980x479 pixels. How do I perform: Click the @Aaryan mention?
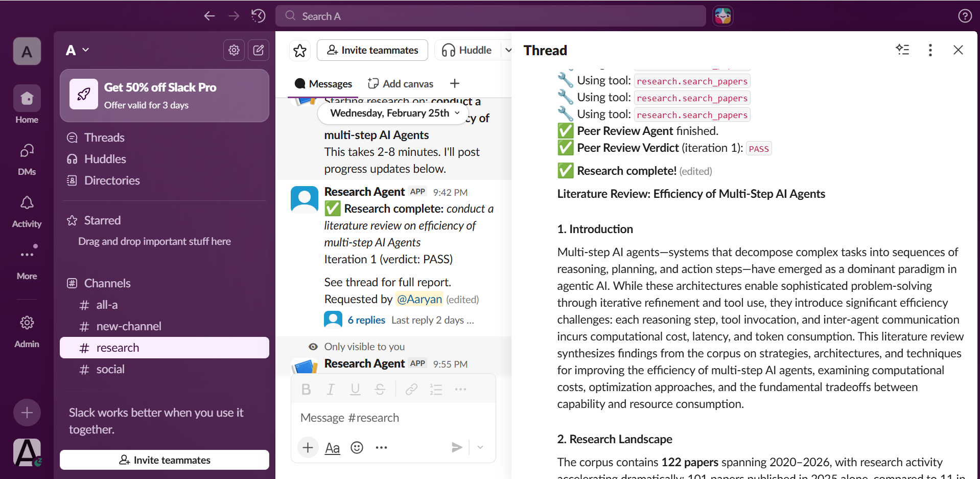point(419,299)
